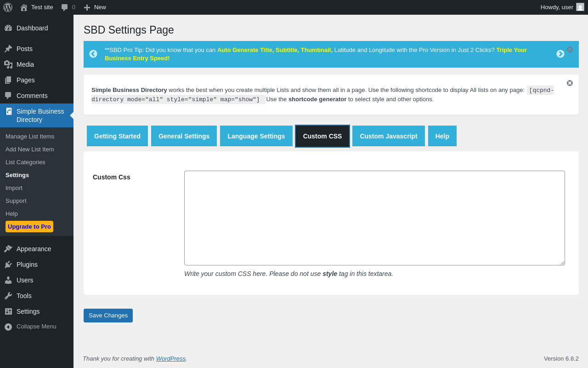This screenshot has height=368, width=588.
Task: Click the 'Triple Your Business Entry Speed!' text
Action: pos(316,54)
